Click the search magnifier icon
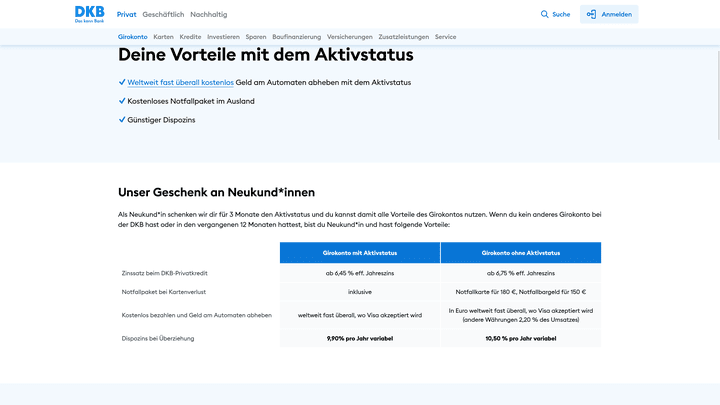720x405 pixels. coord(545,14)
